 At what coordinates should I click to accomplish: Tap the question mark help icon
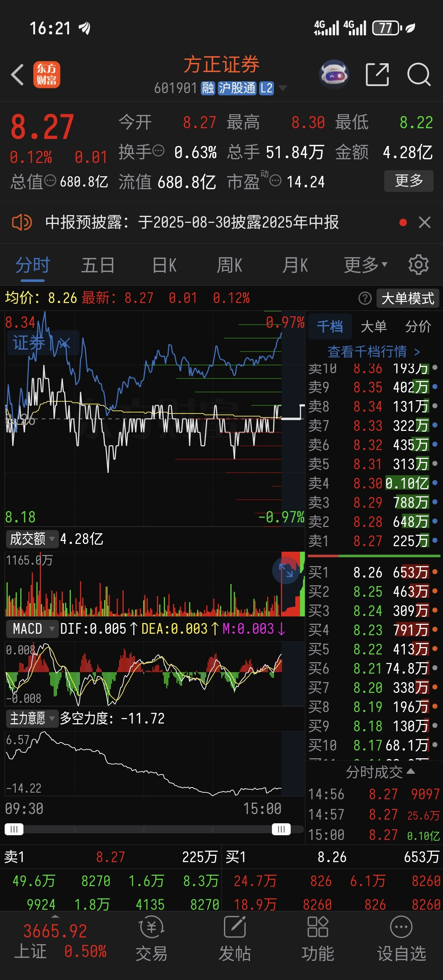tap(365, 298)
